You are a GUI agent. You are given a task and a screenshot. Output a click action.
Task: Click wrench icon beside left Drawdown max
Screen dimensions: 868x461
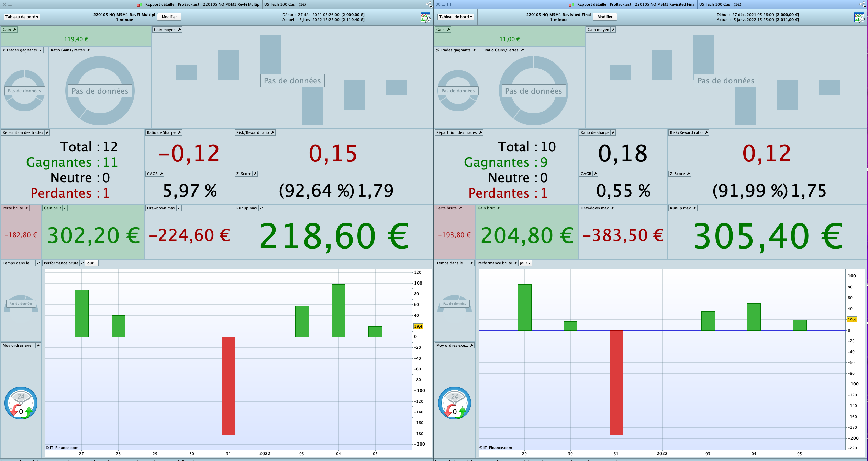pos(179,208)
